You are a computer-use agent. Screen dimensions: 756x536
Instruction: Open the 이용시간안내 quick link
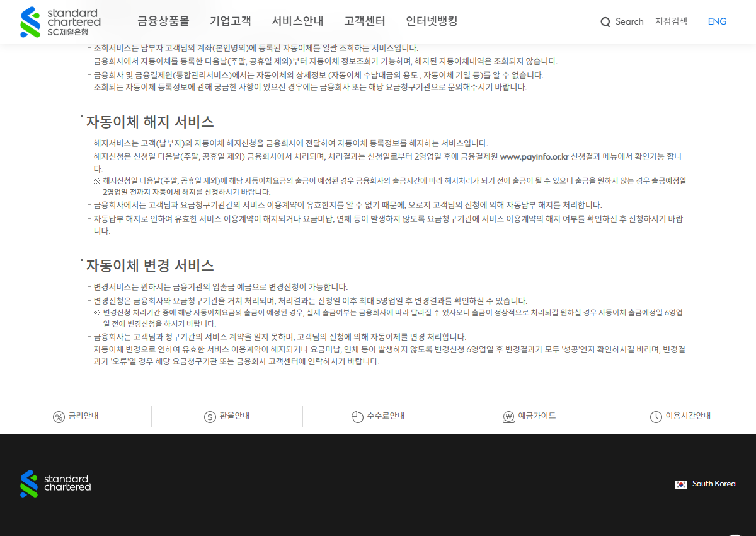(688, 416)
